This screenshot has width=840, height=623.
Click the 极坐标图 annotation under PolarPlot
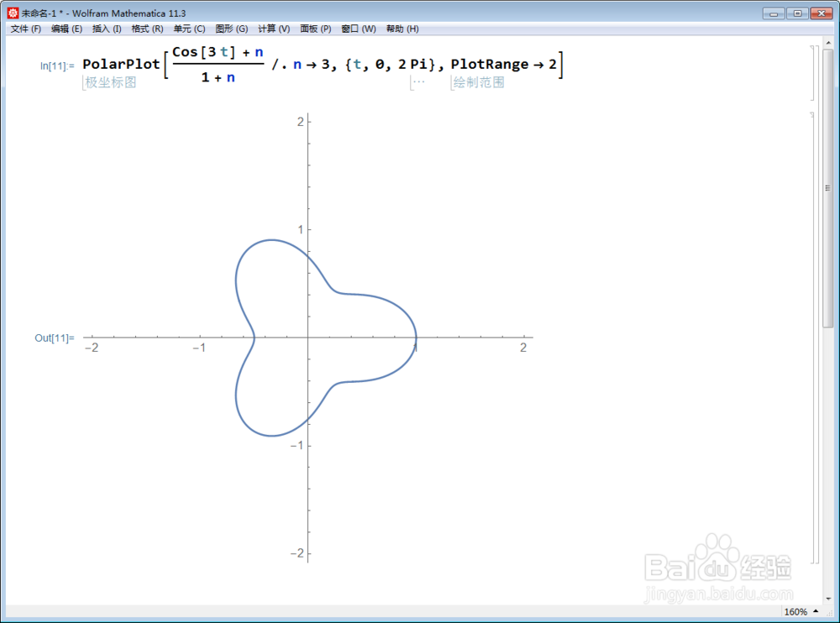point(110,82)
